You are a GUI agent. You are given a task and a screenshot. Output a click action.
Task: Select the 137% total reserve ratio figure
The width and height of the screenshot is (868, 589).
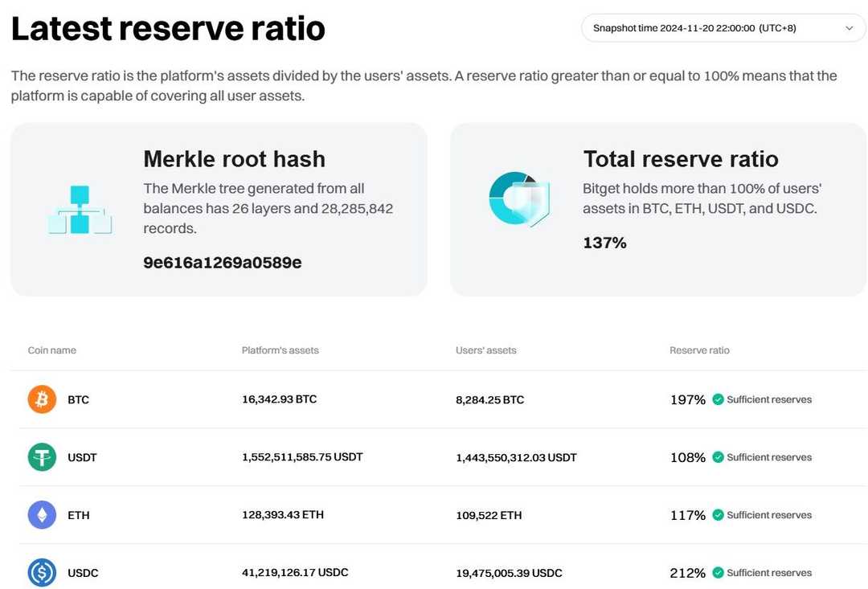(x=604, y=242)
